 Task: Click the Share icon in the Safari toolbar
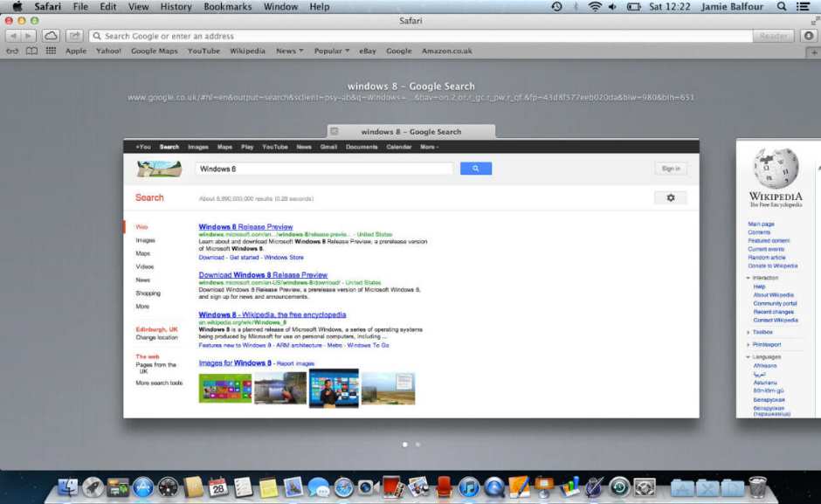pyautogui.click(x=75, y=36)
